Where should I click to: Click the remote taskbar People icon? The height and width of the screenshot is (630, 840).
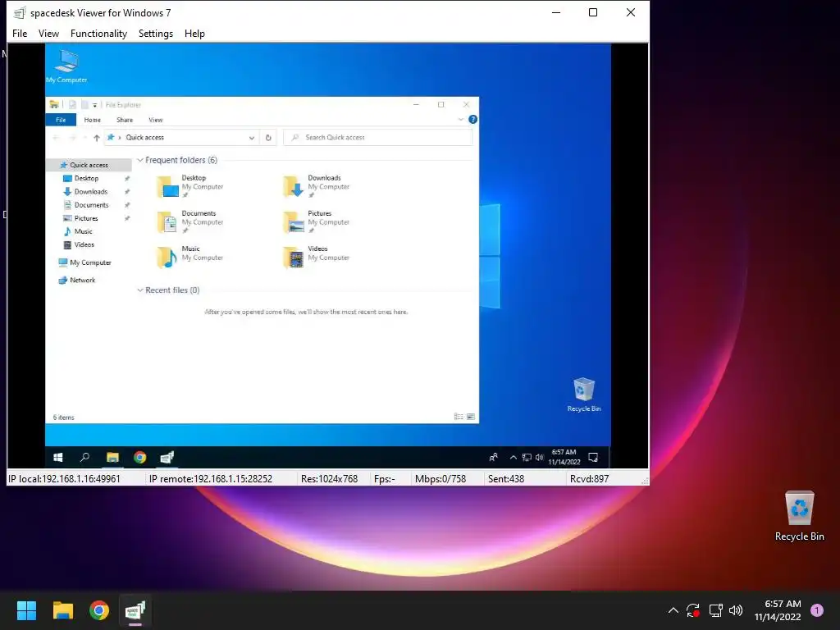493,458
